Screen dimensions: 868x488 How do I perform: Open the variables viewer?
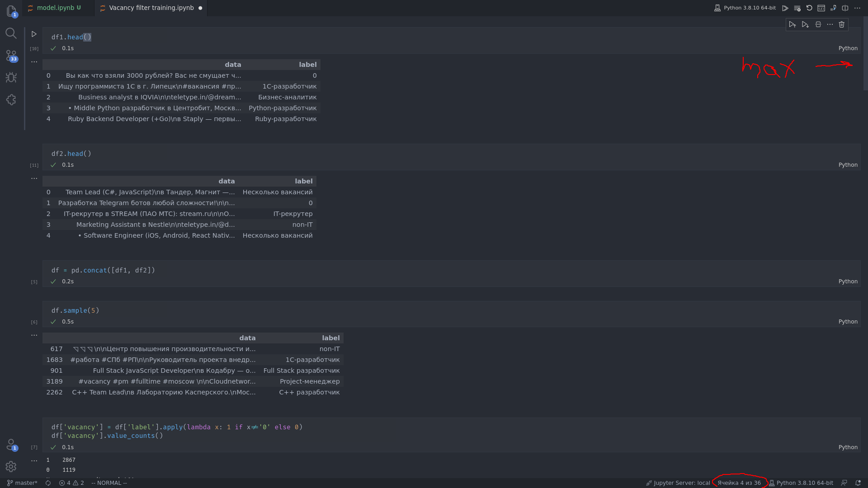pos(821,8)
